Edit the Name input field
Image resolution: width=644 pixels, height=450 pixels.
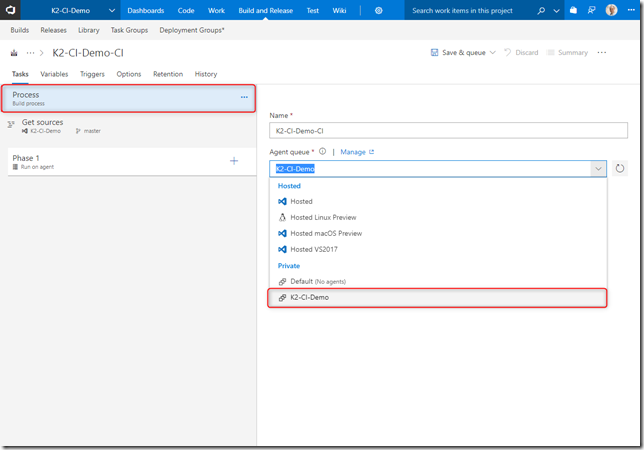(x=448, y=131)
